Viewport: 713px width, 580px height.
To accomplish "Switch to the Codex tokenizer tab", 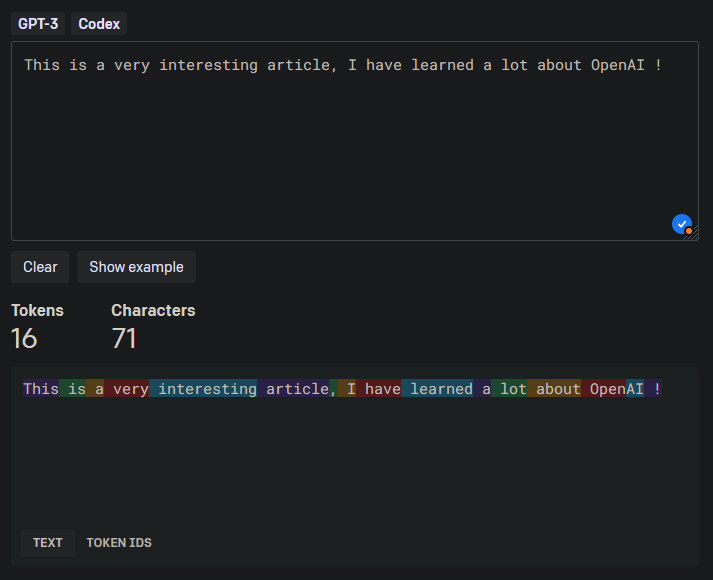I will [x=99, y=24].
